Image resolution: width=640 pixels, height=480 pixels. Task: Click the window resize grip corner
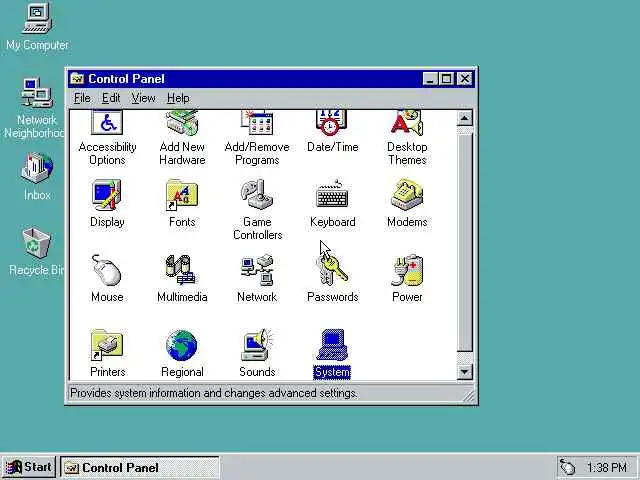click(x=469, y=396)
